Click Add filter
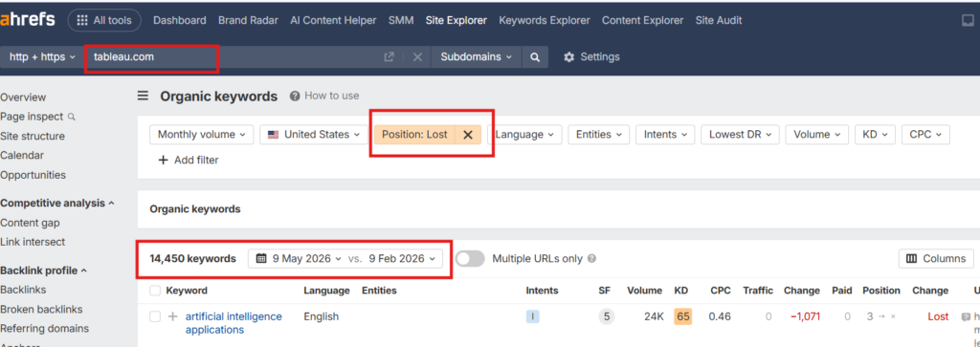 (x=189, y=161)
